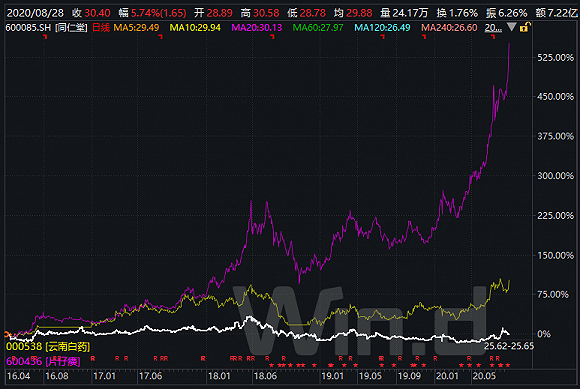Click the date 2020/08/28

pos(35,13)
